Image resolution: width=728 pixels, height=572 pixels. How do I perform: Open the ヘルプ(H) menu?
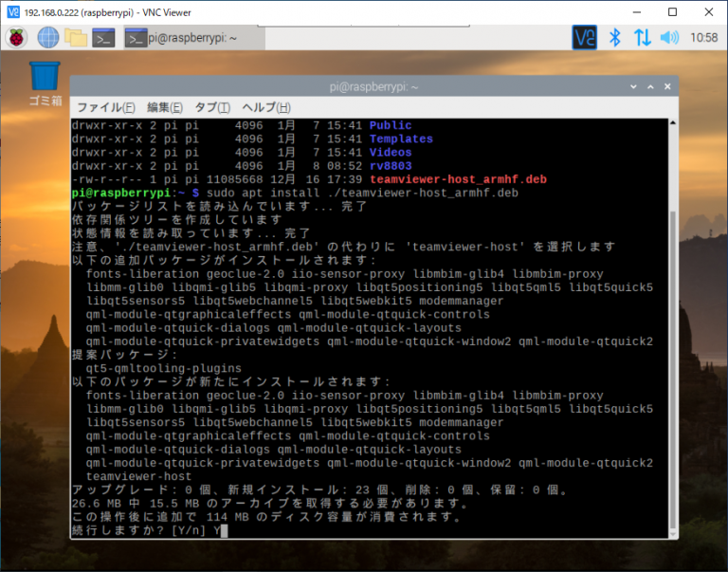pos(266,107)
